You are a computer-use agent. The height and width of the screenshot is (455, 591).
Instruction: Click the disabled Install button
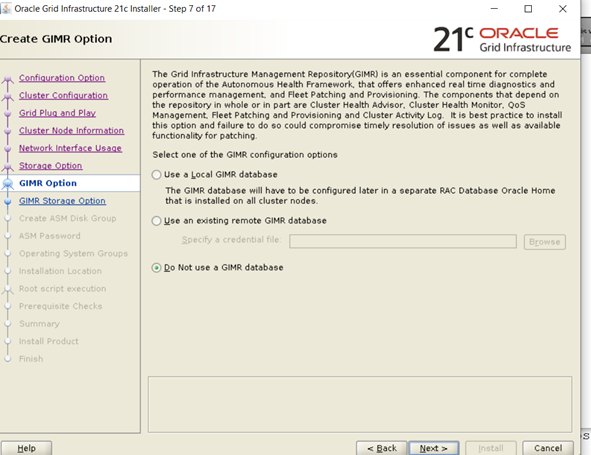491,448
